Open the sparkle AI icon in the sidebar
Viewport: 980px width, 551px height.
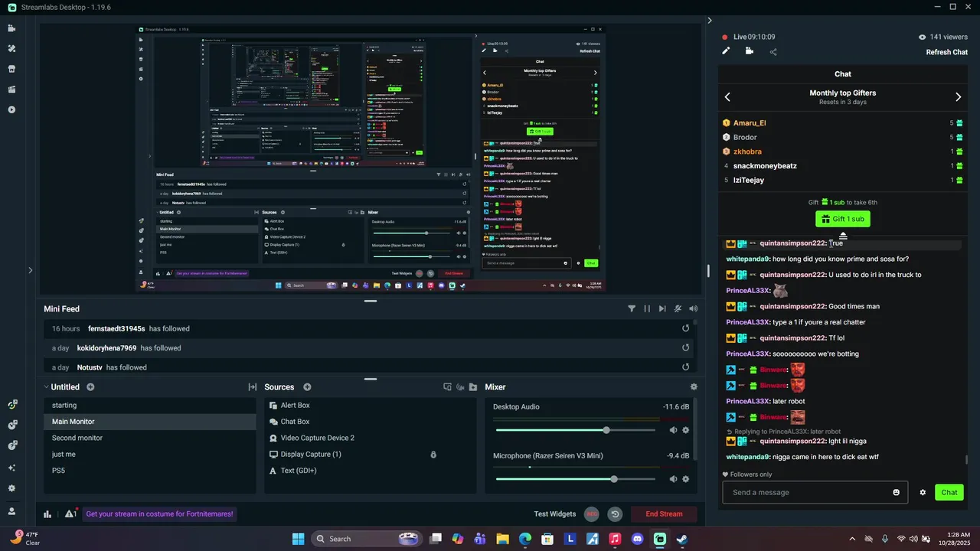11,468
